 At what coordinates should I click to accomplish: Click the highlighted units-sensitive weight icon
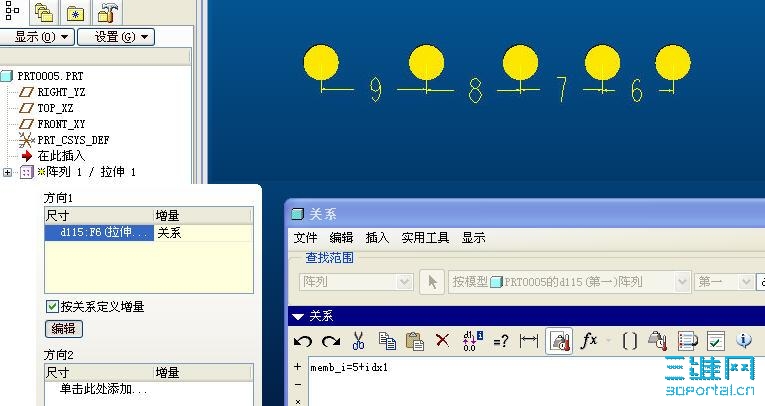pyautogui.click(x=559, y=341)
